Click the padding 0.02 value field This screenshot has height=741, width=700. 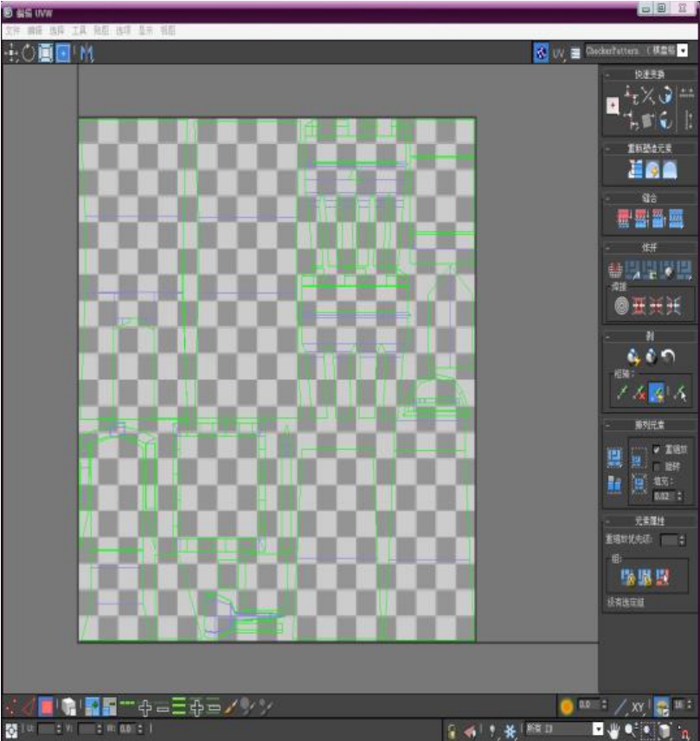coord(665,496)
